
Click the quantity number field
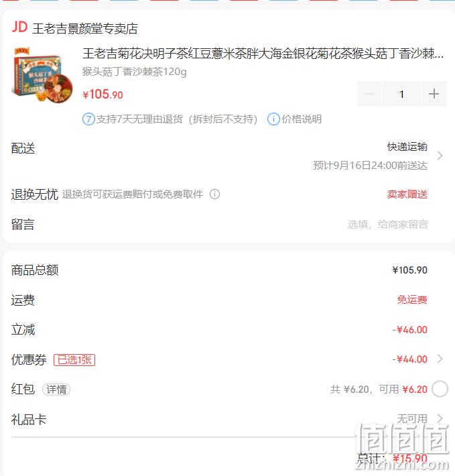coord(401,94)
